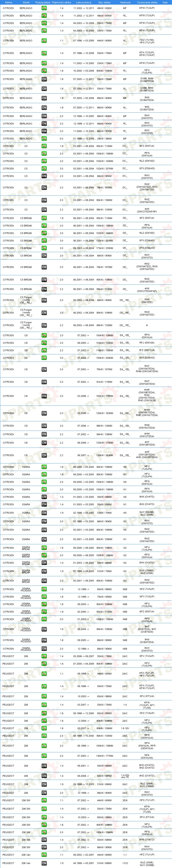Click the Lata produkcji column header
Image resolution: width=172 pixels, height=868 pixels.
(x=84, y=2)
